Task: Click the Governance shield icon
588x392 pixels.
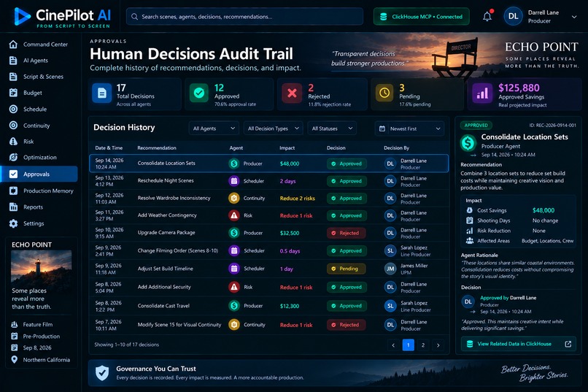Action: click(102, 373)
